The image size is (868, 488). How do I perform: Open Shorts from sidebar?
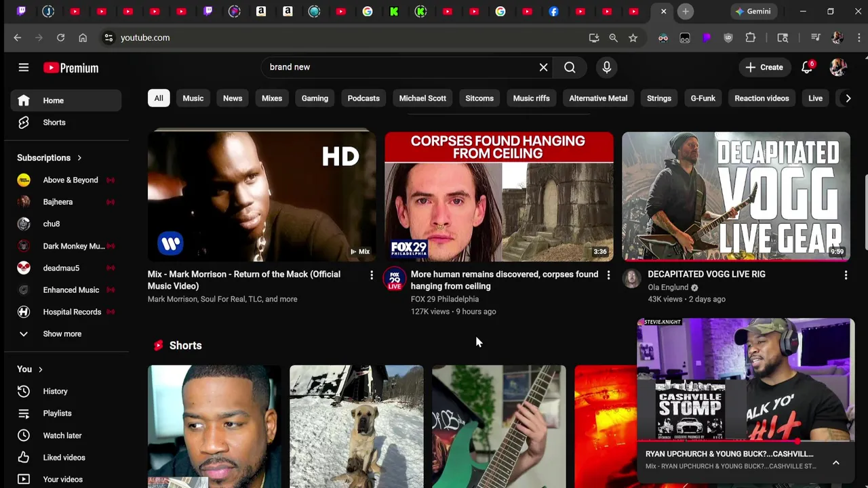(66, 123)
